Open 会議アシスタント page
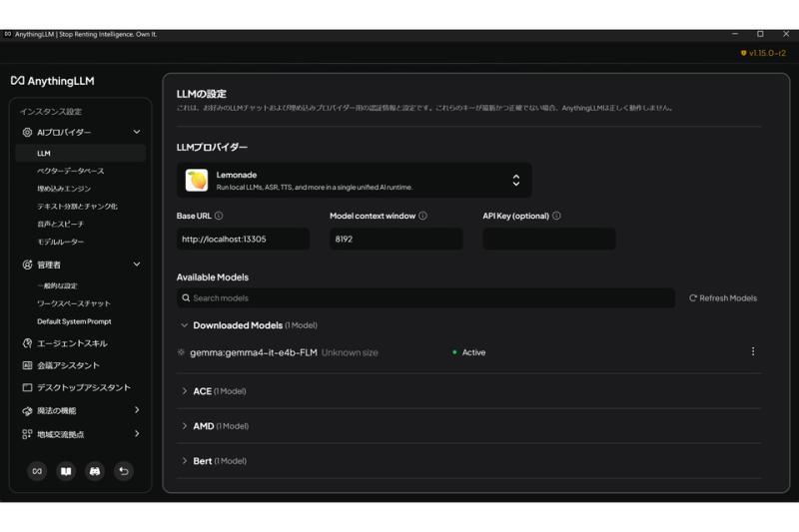 (68, 365)
